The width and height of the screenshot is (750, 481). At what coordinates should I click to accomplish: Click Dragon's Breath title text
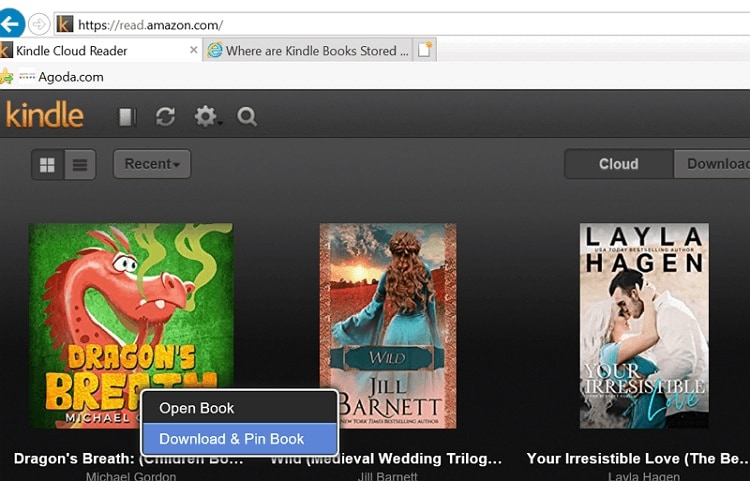coord(129,459)
